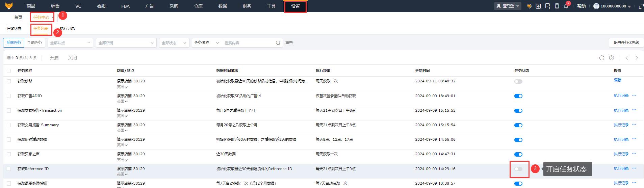The width and height of the screenshot is (644, 188).
Task: Expand the 全部站点 dropdown
Action: click(70, 43)
